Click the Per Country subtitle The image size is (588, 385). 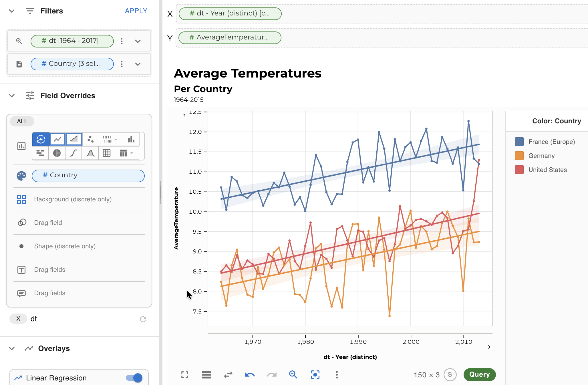pos(203,89)
